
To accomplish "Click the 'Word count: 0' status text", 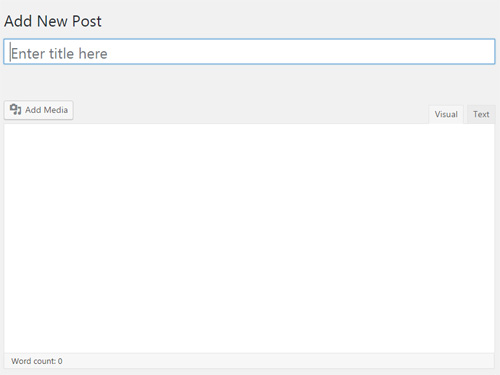I will pos(37,361).
